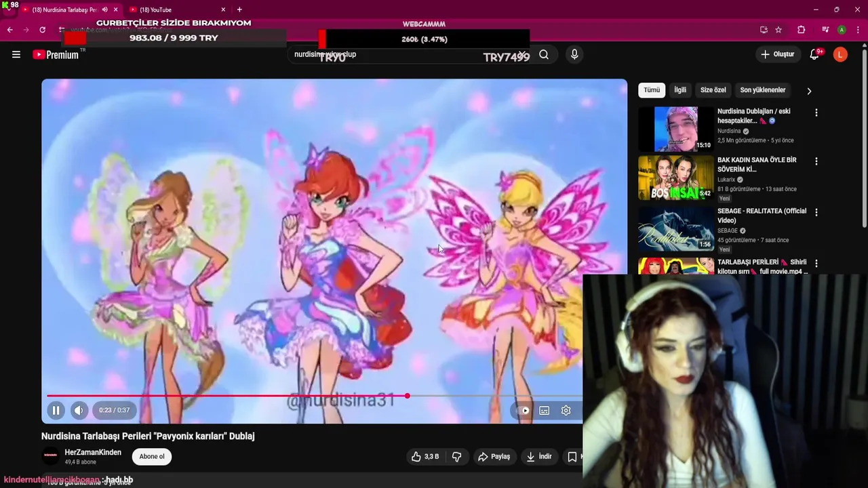Screen dimensions: 868x488
Task: Close the second YouTube browser tab
Action: pyautogui.click(x=223, y=9)
